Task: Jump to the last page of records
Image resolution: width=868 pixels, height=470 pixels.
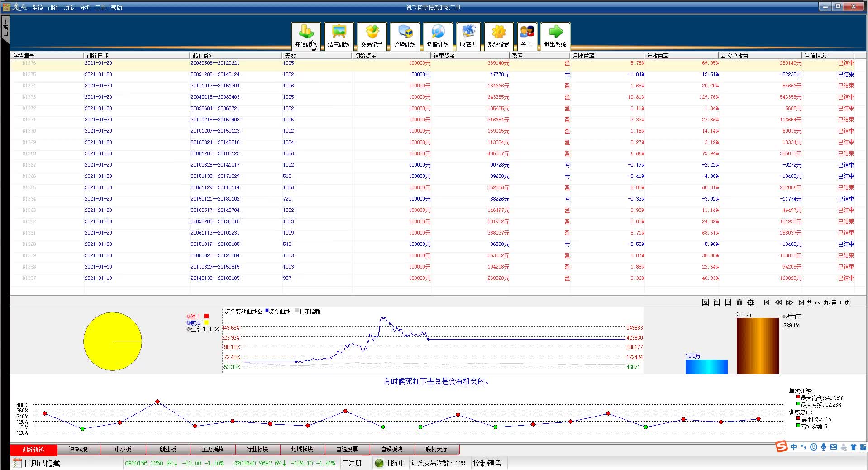Action: click(801, 302)
